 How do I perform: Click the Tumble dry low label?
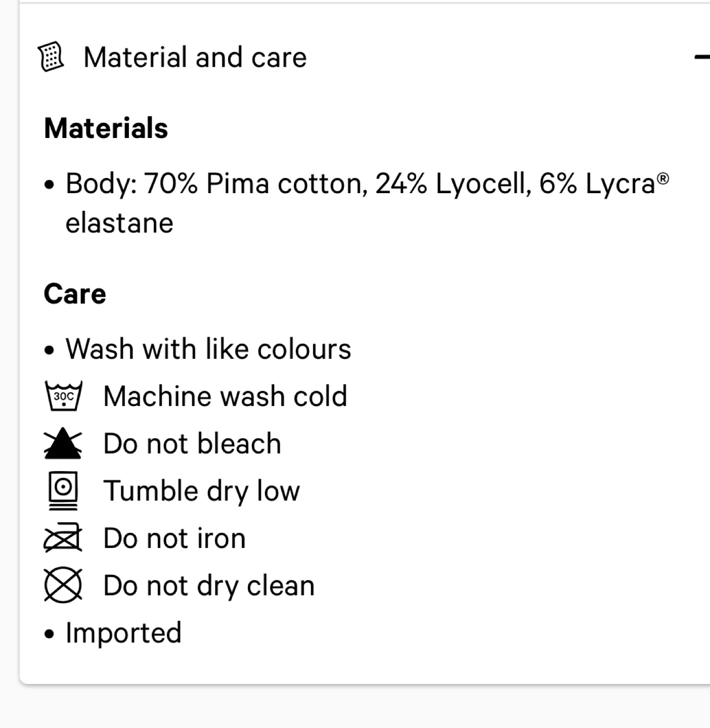(202, 491)
